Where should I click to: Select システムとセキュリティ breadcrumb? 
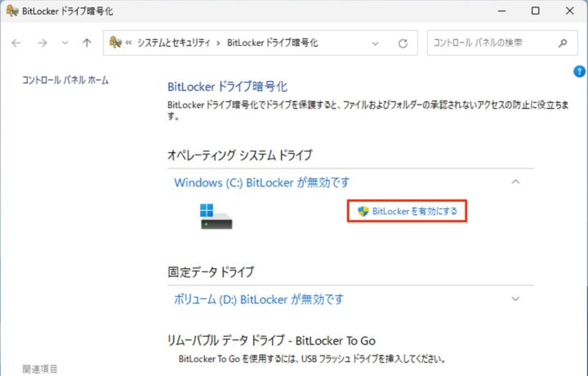pos(174,43)
